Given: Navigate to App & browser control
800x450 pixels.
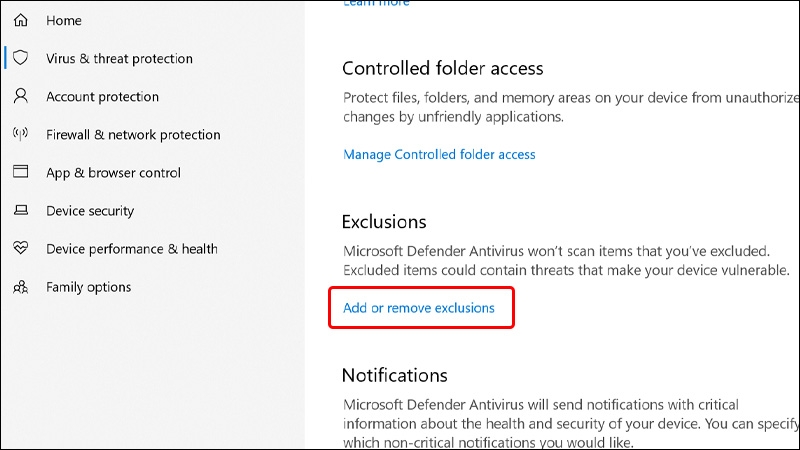Looking at the screenshot, I should pyautogui.click(x=113, y=173).
